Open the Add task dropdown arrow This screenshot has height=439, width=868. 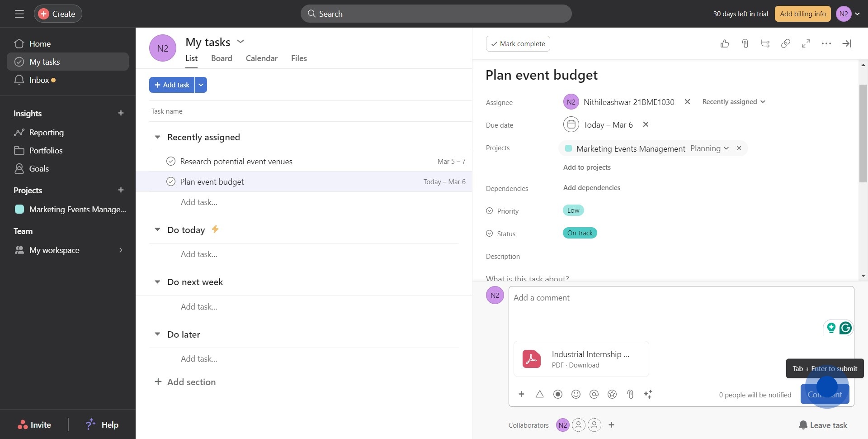point(201,85)
